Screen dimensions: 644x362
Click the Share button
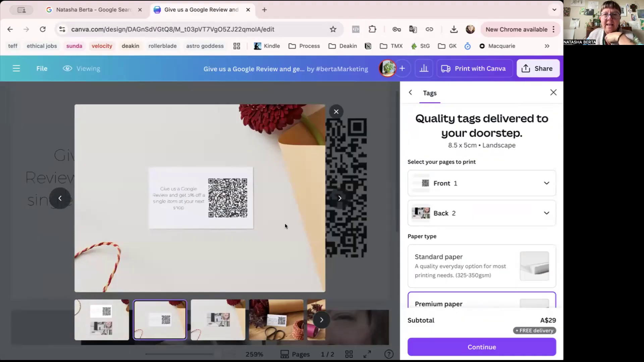coord(538,68)
